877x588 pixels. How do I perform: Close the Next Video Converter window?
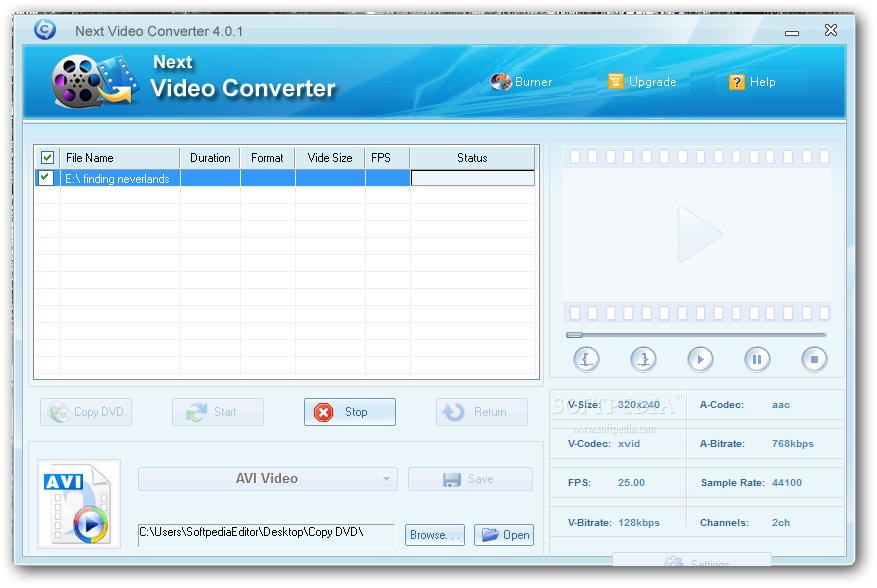pyautogui.click(x=831, y=30)
